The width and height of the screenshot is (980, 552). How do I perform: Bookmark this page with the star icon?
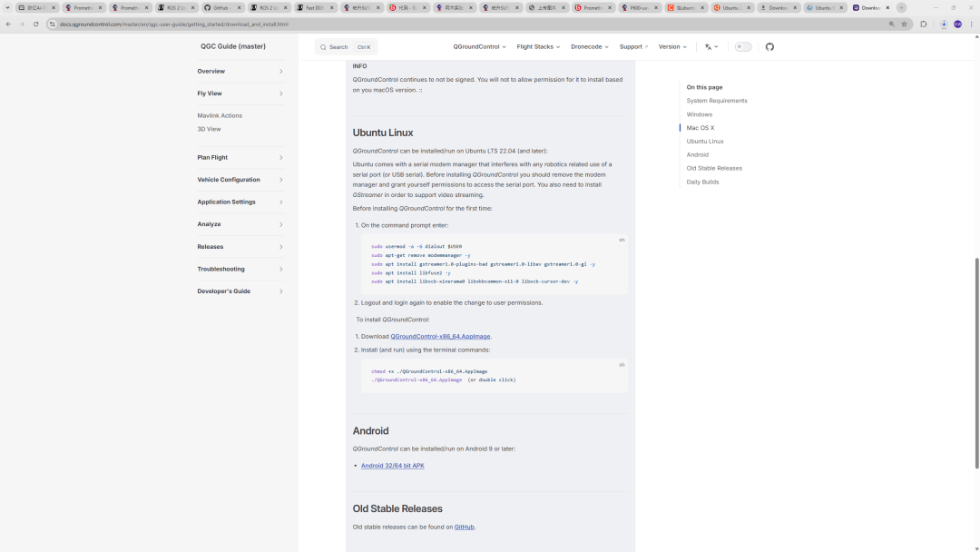pos(904,25)
